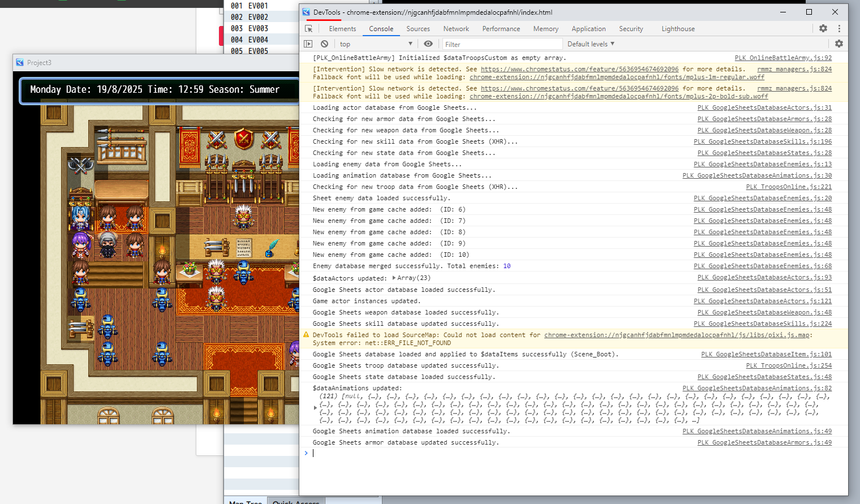The width and height of the screenshot is (860, 504).
Task: Show the Security tab
Action: [631, 29]
